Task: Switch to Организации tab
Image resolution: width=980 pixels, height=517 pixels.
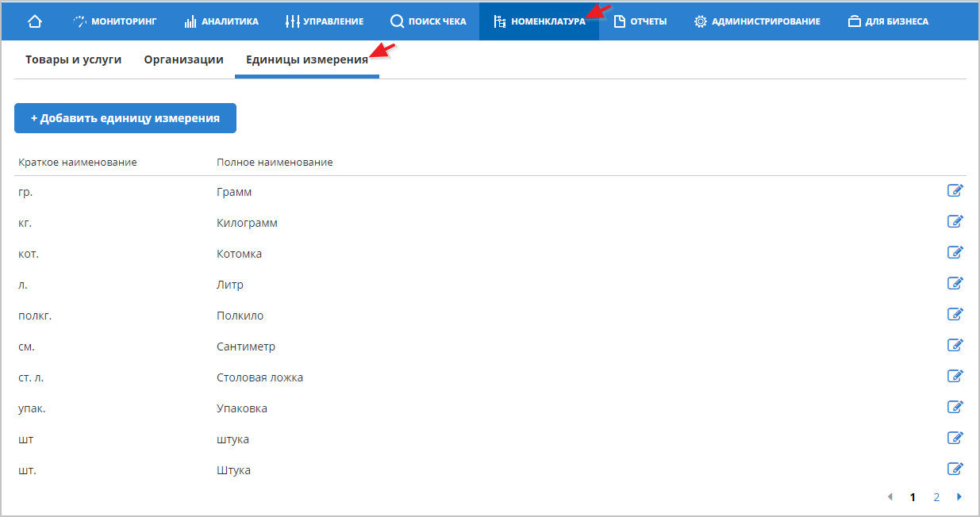Action: tap(183, 59)
